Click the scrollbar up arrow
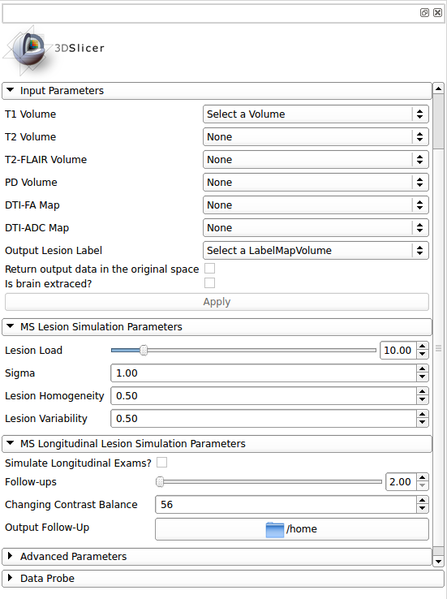The height and width of the screenshot is (599, 447). click(438, 89)
